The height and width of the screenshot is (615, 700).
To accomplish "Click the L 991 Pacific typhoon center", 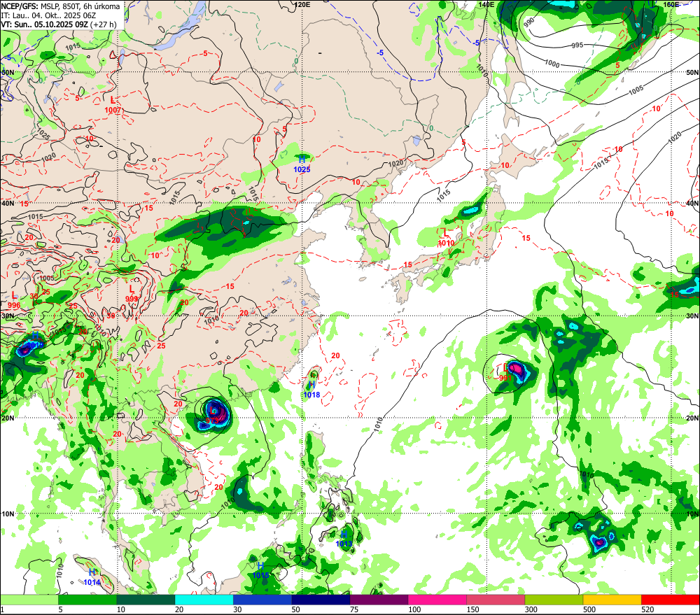I will point(505,373).
